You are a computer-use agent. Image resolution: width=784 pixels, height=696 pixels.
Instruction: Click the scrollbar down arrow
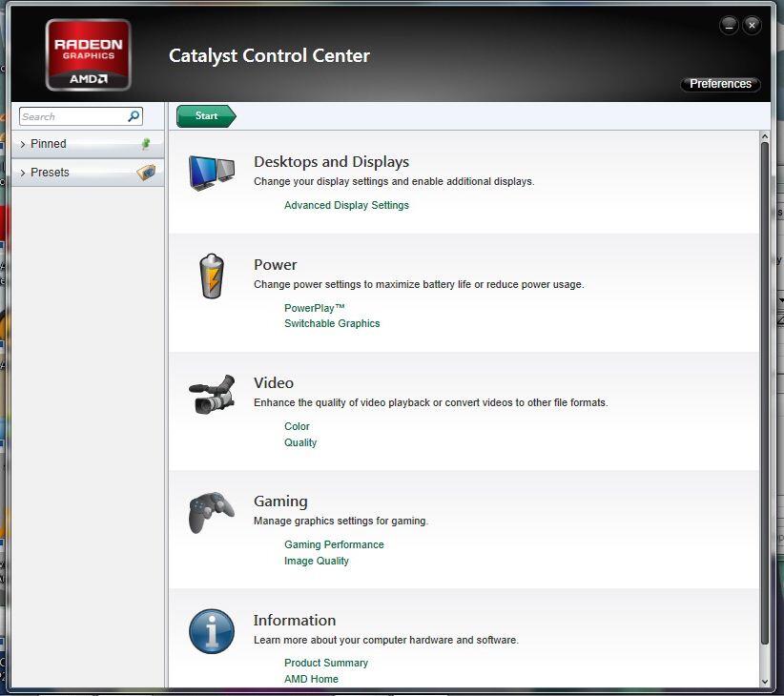[765, 681]
